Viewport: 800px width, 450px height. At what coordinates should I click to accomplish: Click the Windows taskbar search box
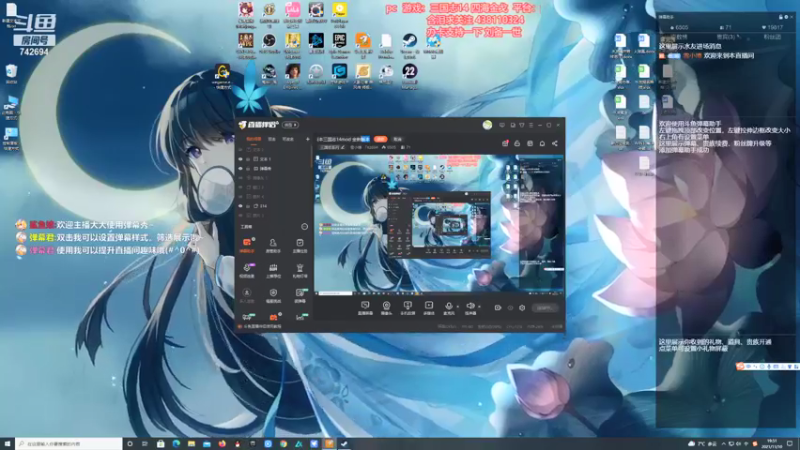[69, 444]
